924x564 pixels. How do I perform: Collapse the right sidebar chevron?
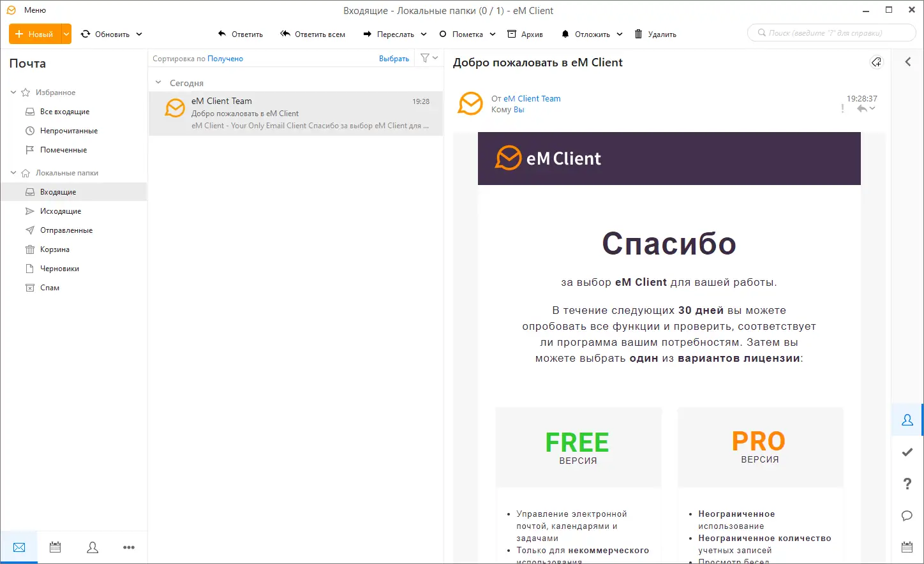point(907,62)
